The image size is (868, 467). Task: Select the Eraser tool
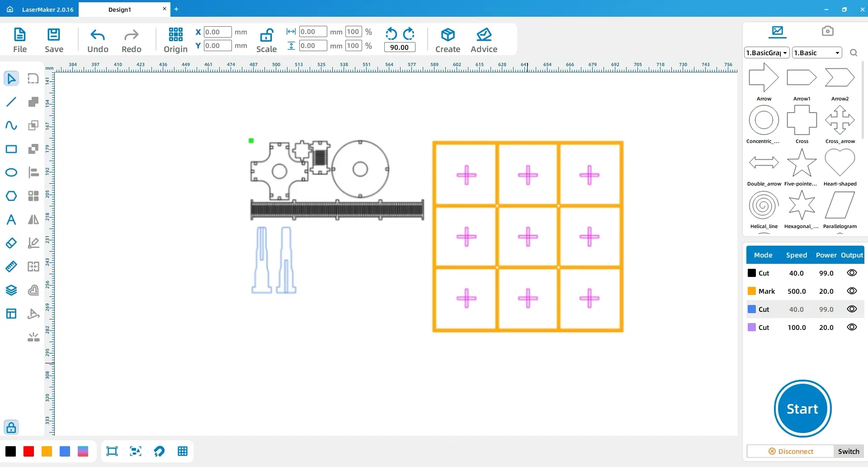(11, 243)
